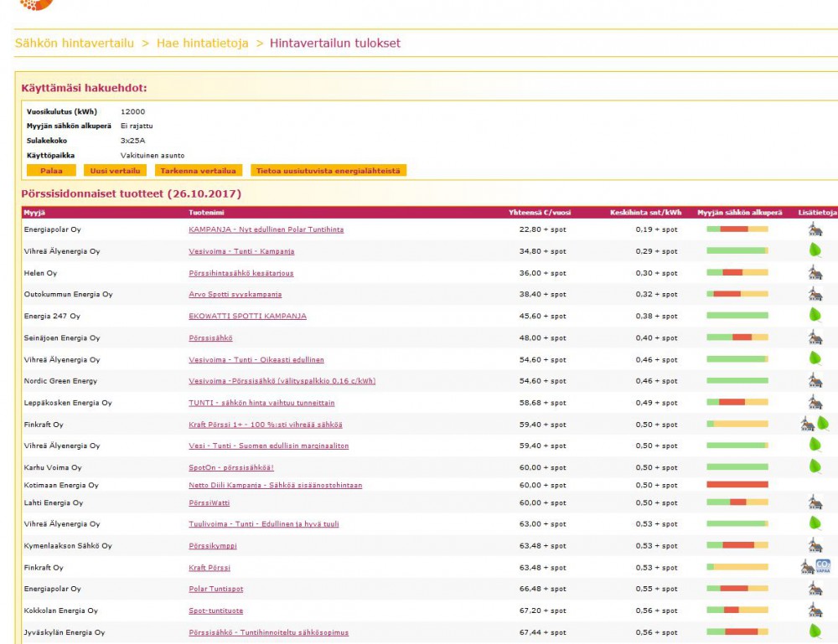Click the house icon in Energiapolar KAMPANJA row
This screenshot has height=644, width=838.
(815, 229)
